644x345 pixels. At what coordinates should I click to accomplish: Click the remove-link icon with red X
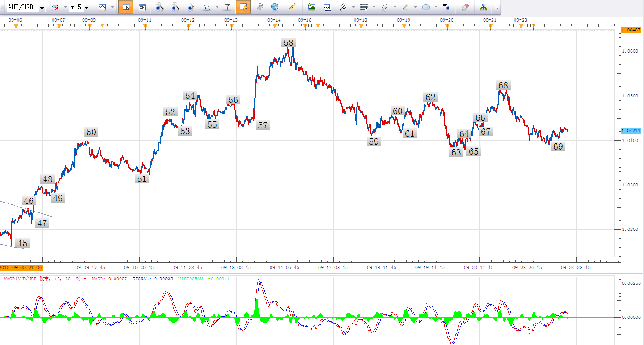pos(55,7)
